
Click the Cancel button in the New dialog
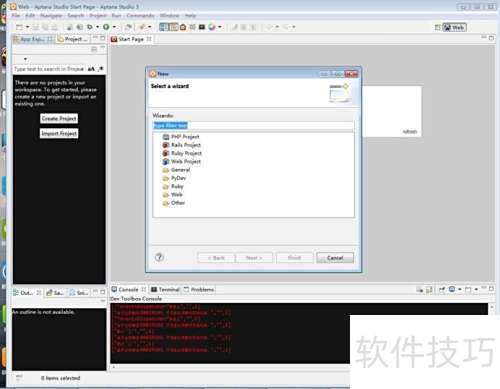point(335,258)
